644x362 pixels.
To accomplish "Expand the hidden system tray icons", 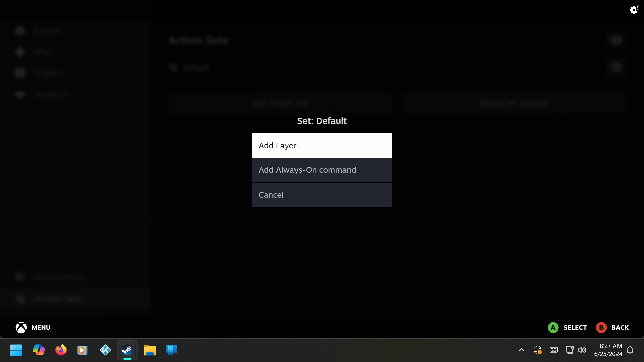I will pyautogui.click(x=521, y=350).
